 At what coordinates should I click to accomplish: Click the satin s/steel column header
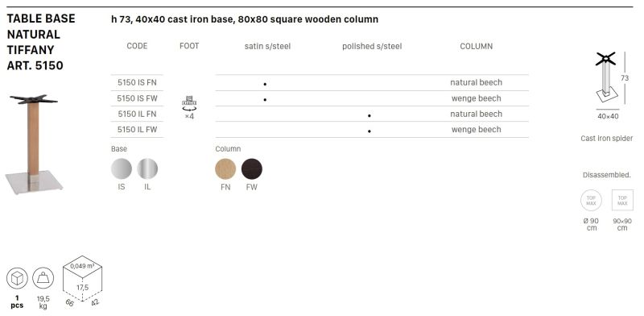click(x=267, y=47)
